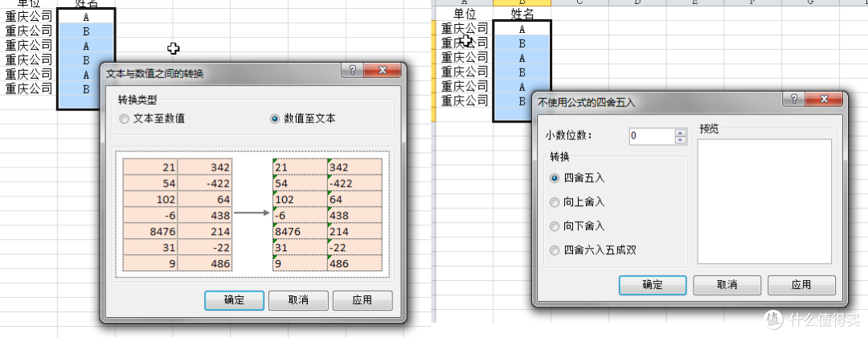Select the 单位 header cell in right spreadsheet
The width and height of the screenshot is (868, 338).
[x=465, y=14]
